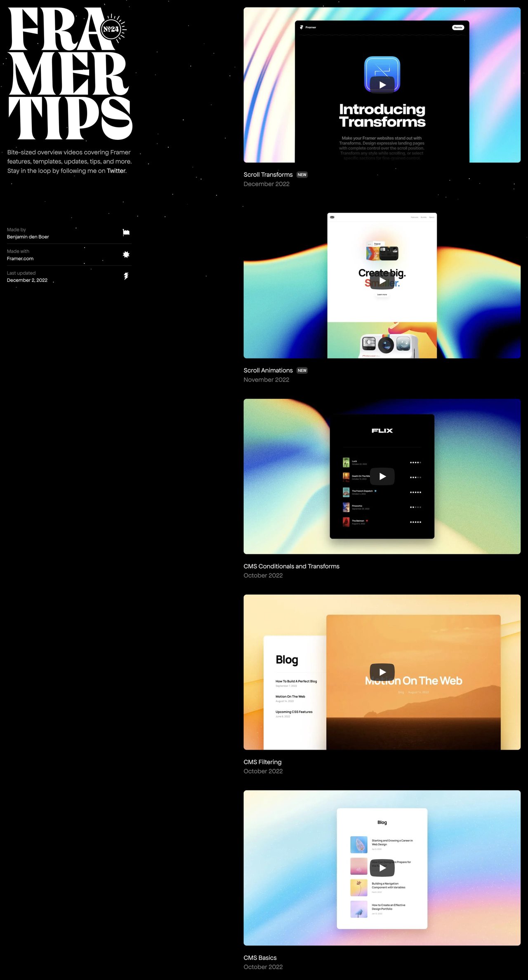Play the Scroll Animations video
The height and width of the screenshot is (980, 528).
click(382, 281)
